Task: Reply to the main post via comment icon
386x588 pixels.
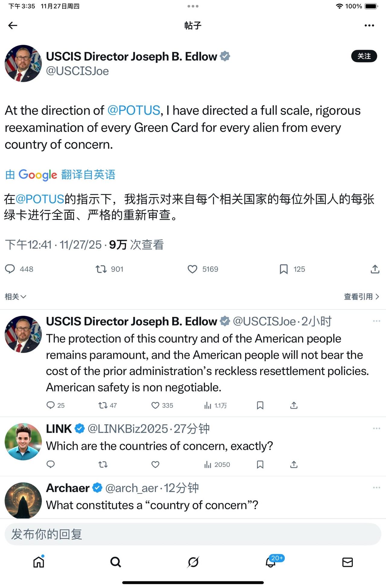Action: (x=10, y=269)
